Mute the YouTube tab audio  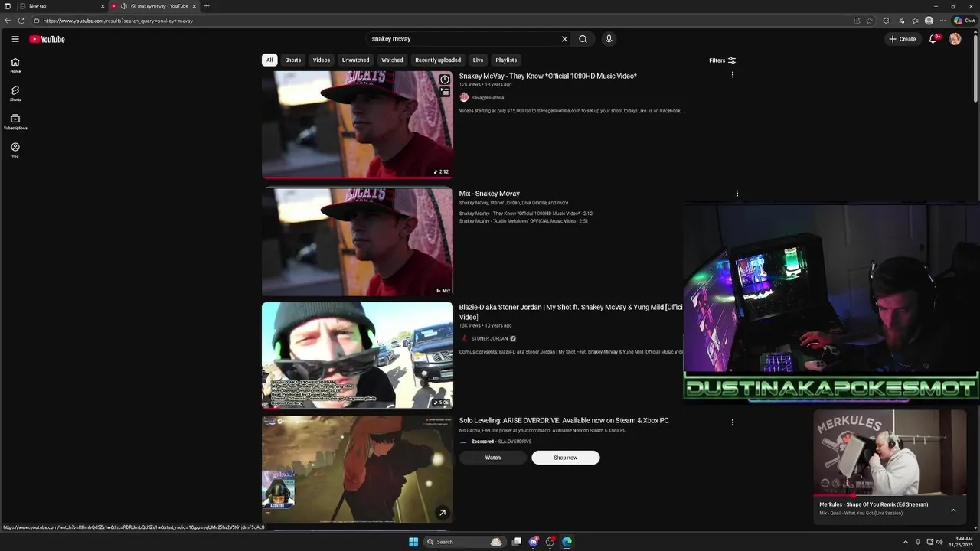[x=123, y=6]
